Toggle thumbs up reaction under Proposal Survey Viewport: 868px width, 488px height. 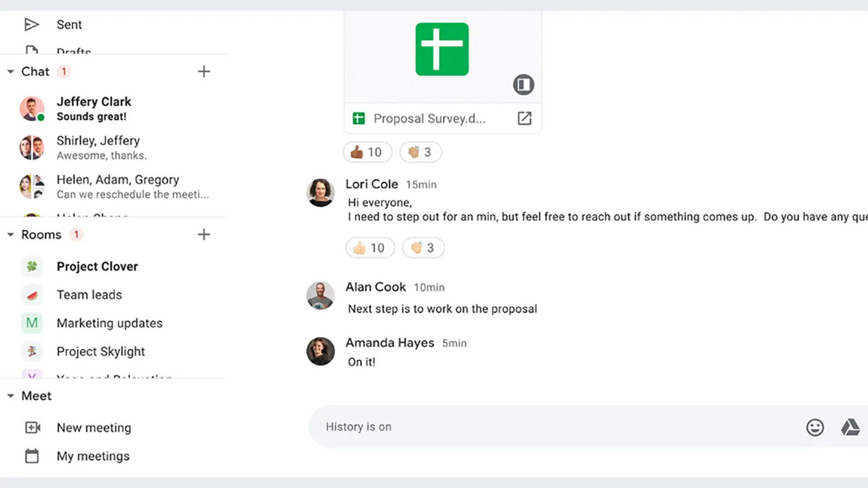(x=366, y=152)
